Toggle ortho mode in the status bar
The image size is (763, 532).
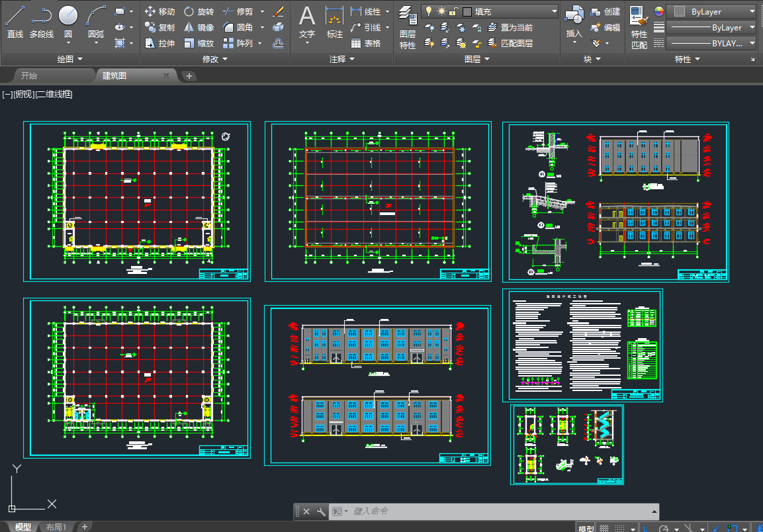point(646,528)
